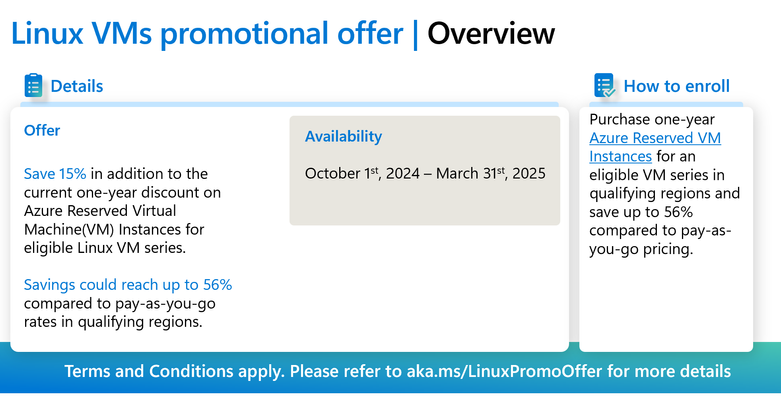Click the light blue bar under Details
Viewport: 781px width, 400px height.
click(x=289, y=104)
